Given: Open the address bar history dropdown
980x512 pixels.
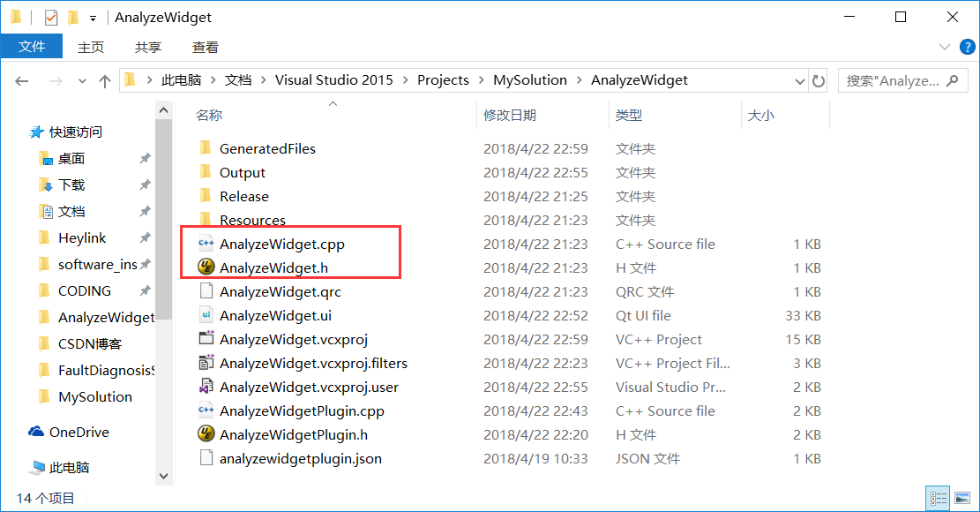Looking at the screenshot, I should coord(799,81).
